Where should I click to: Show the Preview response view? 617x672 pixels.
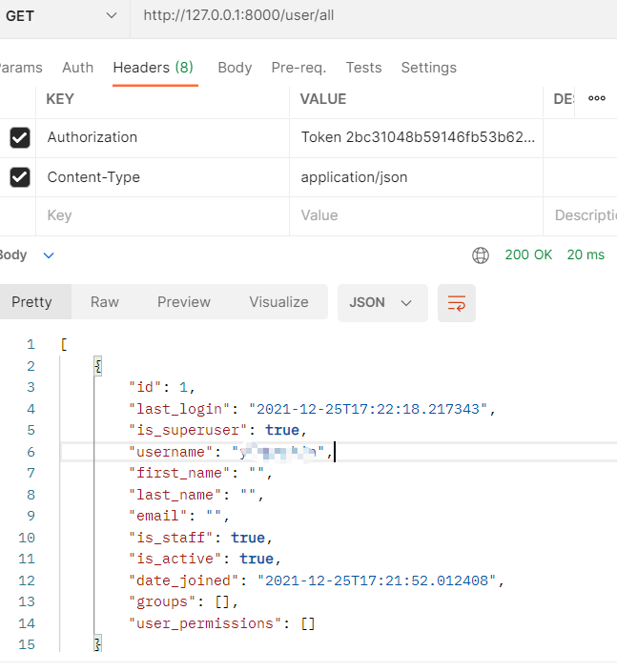point(184,302)
